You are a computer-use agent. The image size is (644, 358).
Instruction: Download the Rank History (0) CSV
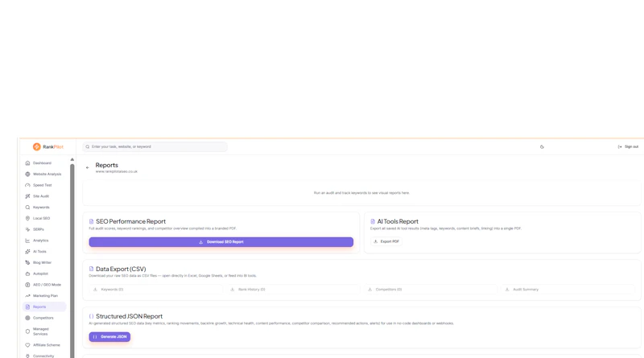click(293, 290)
